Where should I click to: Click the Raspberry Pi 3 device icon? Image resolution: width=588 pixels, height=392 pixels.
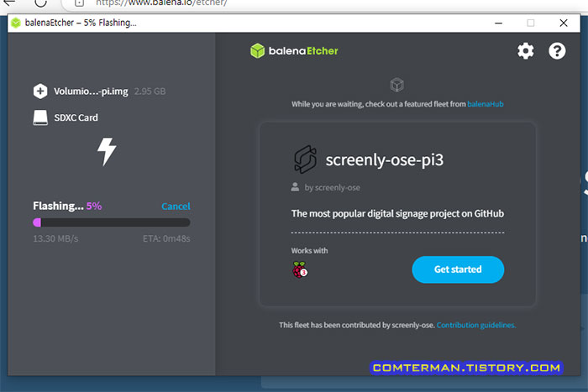(300, 269)
